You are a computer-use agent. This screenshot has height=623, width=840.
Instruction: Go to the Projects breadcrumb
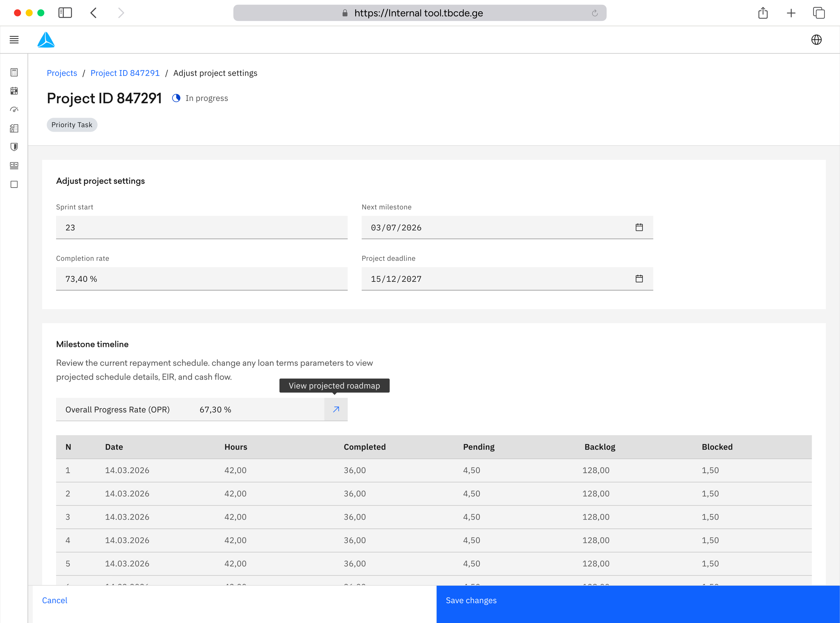point(62,73)
